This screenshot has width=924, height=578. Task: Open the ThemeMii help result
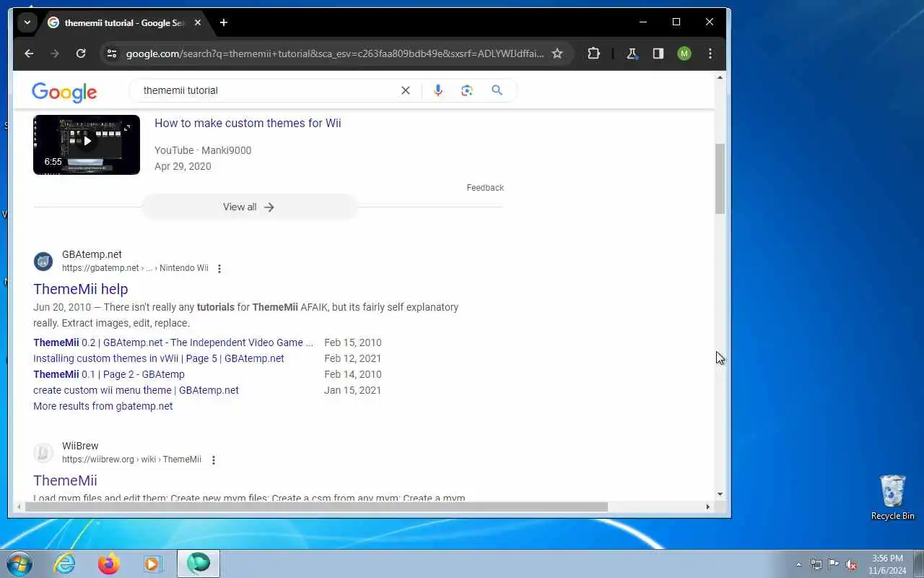click(80, 289)
